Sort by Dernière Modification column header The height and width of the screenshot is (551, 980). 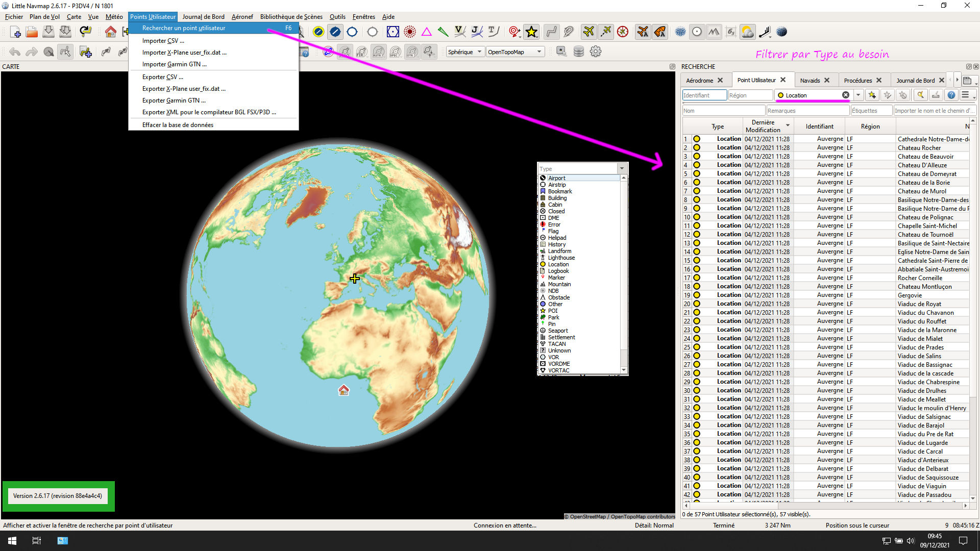pyautogui.click(x=763, y=126)
